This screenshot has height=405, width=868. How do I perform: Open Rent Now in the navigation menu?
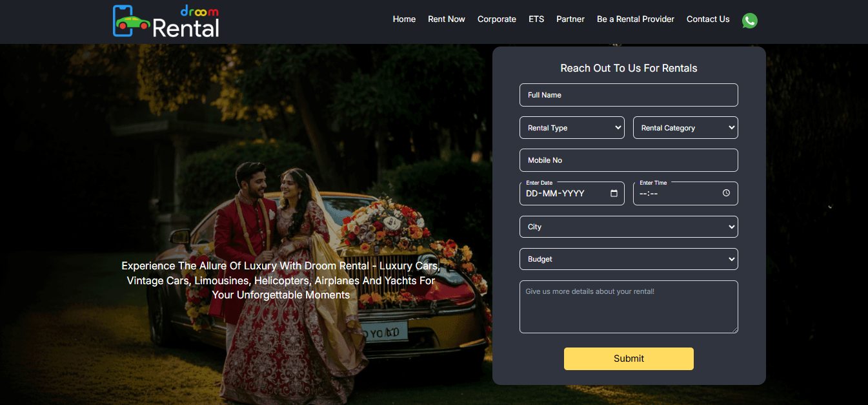447,19
